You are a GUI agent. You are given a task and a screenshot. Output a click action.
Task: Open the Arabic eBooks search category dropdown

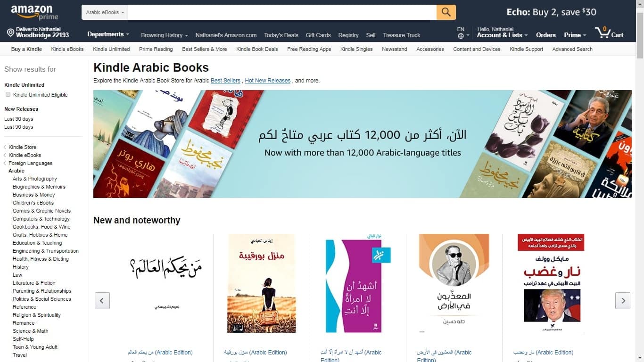click(105, 12)
